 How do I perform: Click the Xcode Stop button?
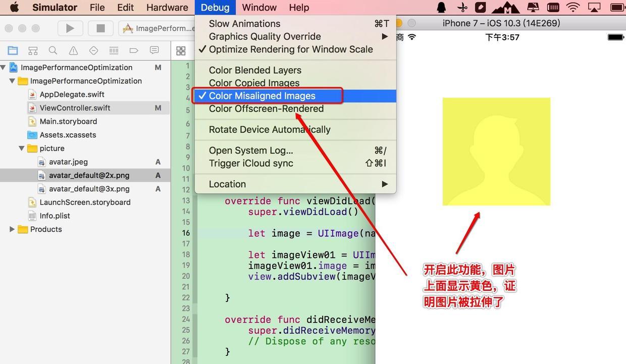coord(100,28)
